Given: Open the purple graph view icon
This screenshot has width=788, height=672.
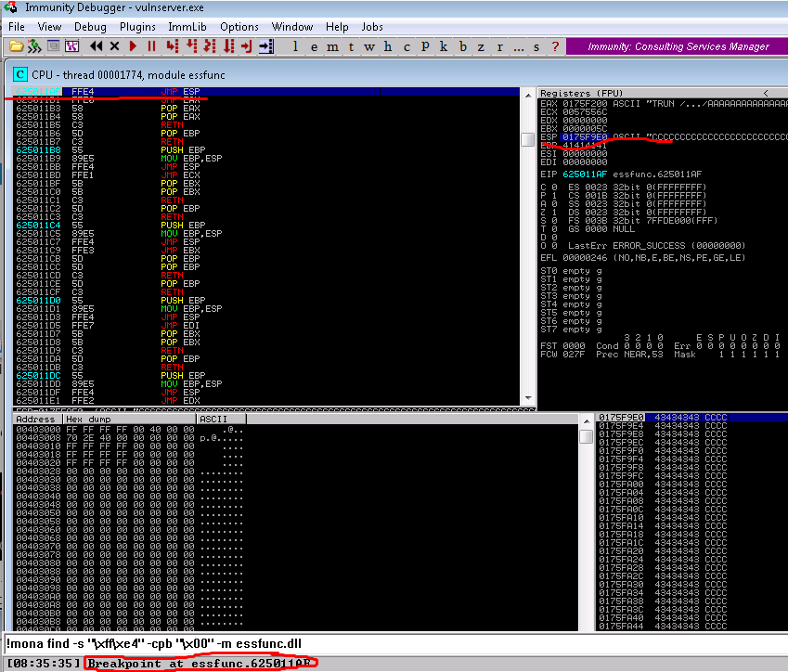Looking at the screenshot, I should pos(71,46).
